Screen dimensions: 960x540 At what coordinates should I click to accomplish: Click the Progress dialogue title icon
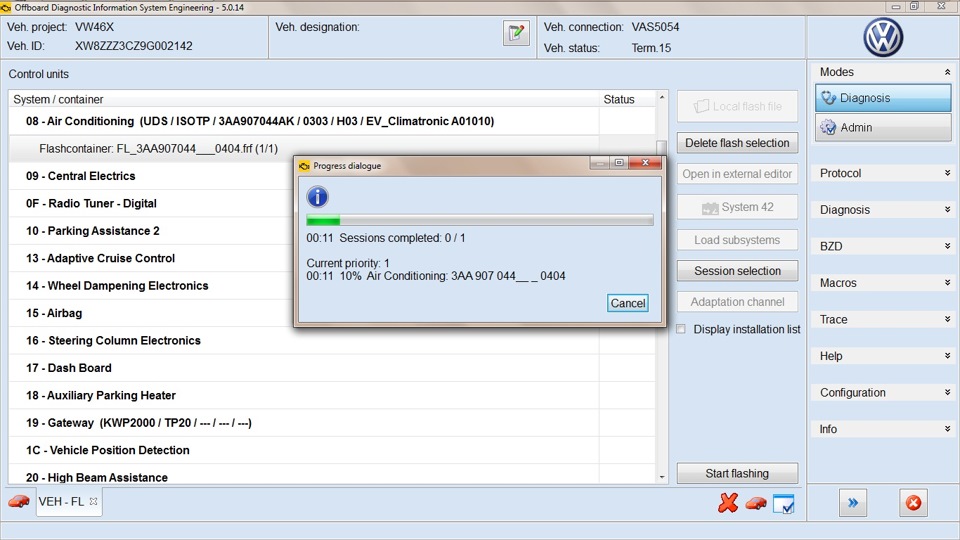(304, 166)
